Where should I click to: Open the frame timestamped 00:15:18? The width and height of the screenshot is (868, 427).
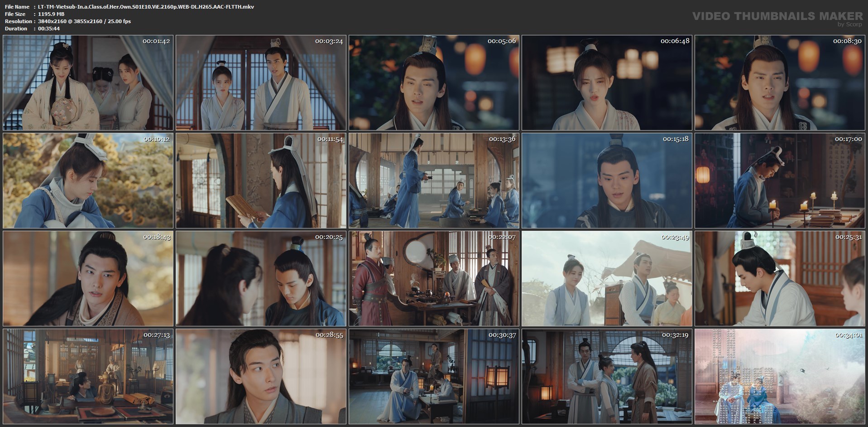coord(607,181)
